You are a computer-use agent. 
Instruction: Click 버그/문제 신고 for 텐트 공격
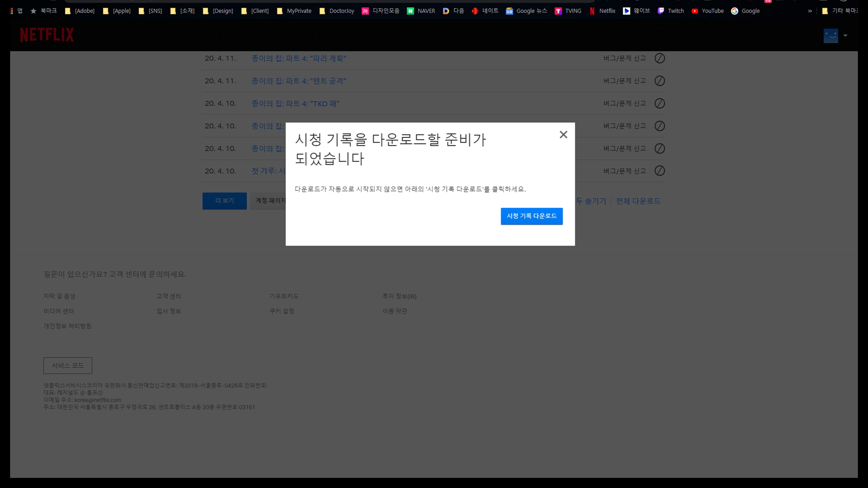coord(624,81)
